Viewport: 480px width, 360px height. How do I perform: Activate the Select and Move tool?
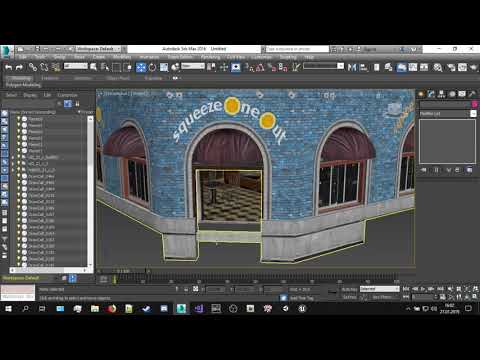point(141,67)
